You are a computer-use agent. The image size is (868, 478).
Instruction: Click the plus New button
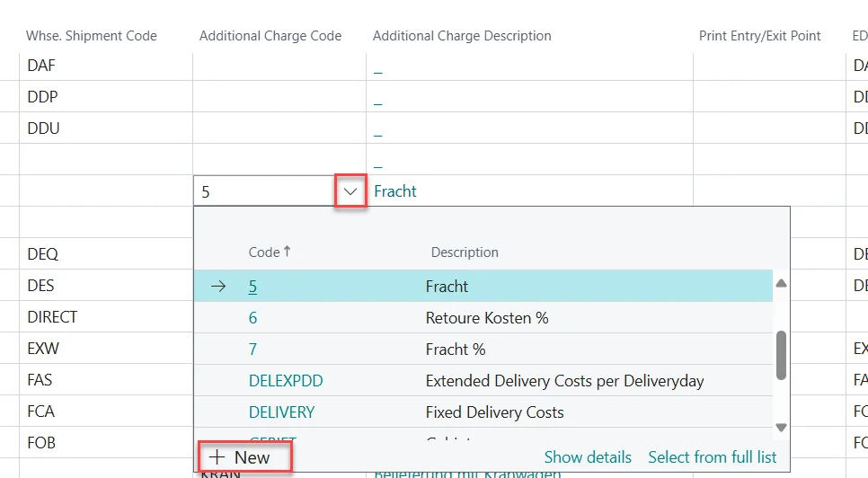pos(244,457)
